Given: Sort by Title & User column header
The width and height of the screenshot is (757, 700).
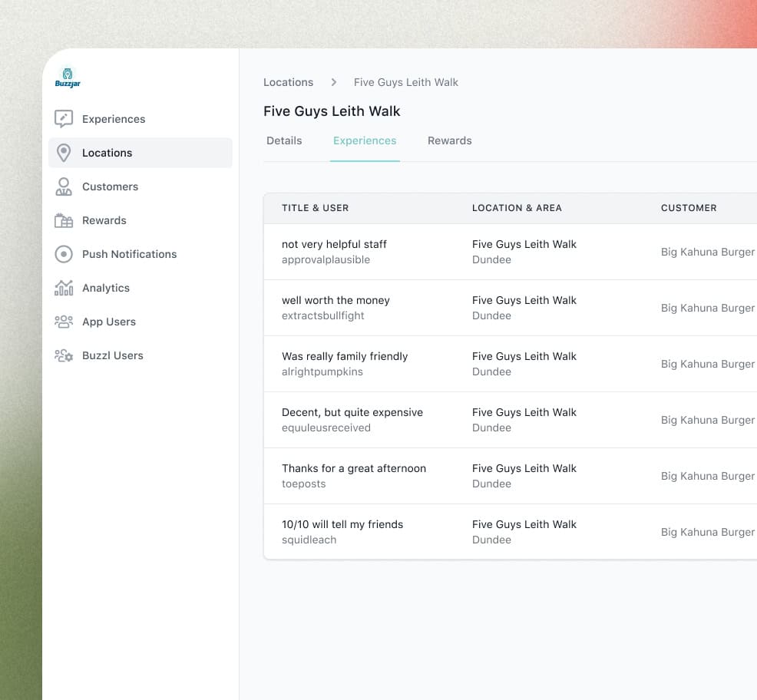Looking at the screenshot, I should tap(315, 208).
